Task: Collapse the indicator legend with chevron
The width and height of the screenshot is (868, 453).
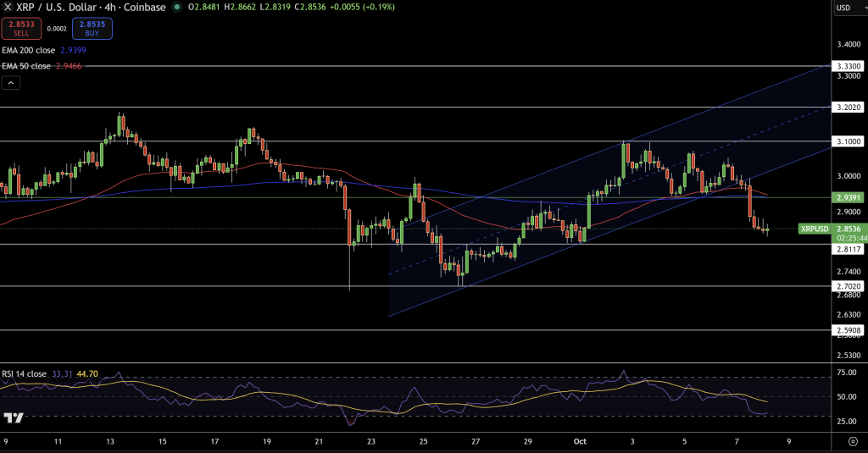Action: [x=11, y=82]
